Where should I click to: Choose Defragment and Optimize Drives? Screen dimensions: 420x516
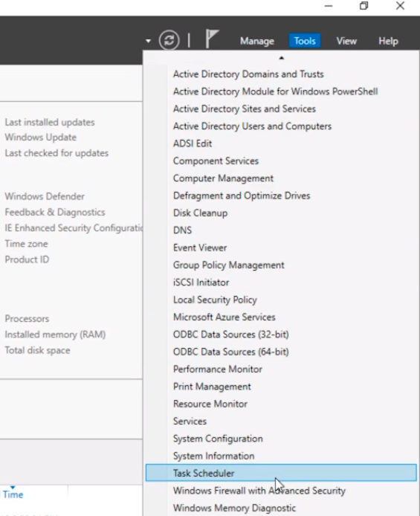click(242, 196)
